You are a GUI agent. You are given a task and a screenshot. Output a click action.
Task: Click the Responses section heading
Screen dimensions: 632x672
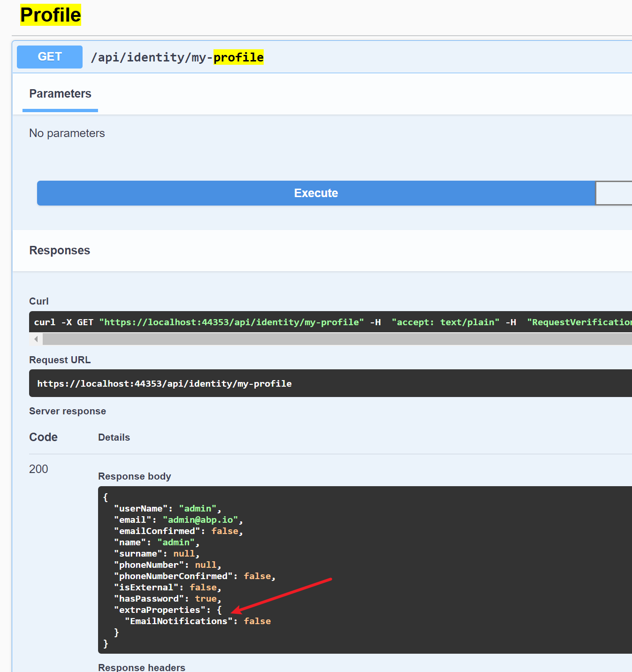(60, 251)
